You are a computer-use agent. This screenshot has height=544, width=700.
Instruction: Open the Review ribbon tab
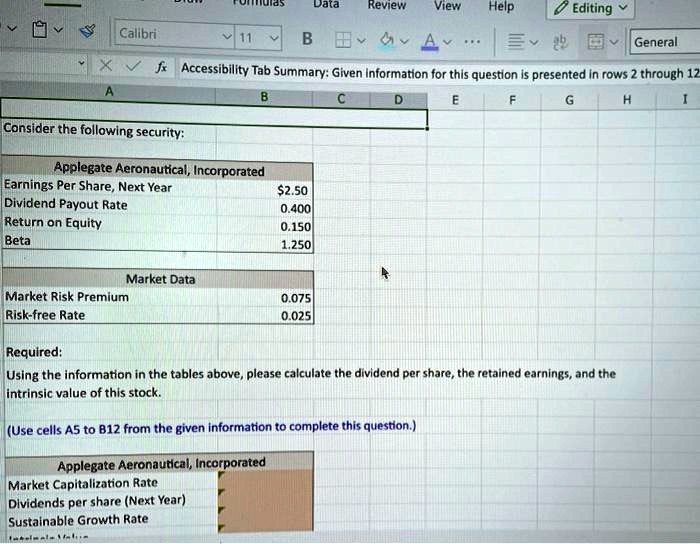[x=387, y=5]
